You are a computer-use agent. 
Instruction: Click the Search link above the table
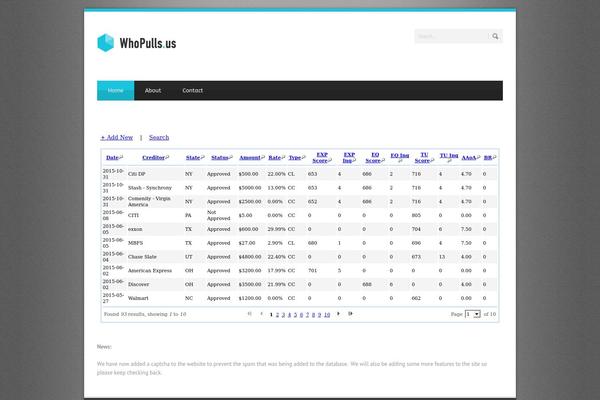159,137
